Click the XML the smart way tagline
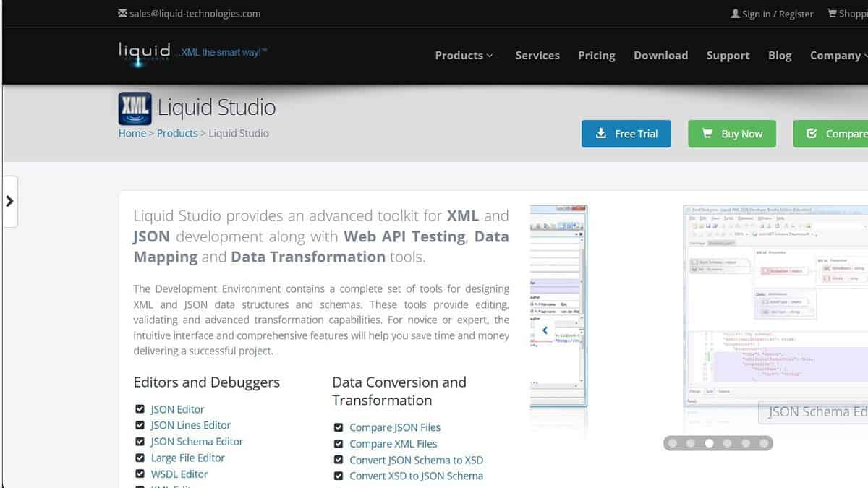The image size is (868, 488). click(x=224, y=53)
